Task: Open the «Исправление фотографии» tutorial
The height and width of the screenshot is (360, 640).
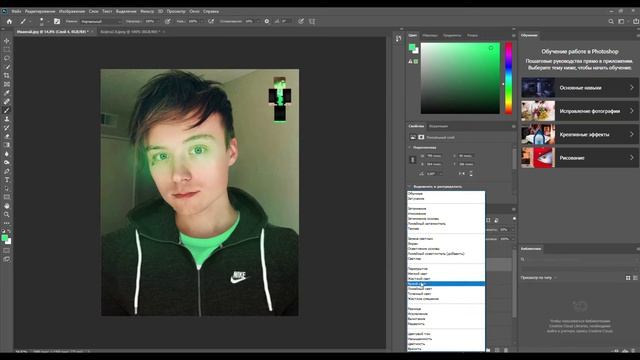Action: click(x=580, y=111)
